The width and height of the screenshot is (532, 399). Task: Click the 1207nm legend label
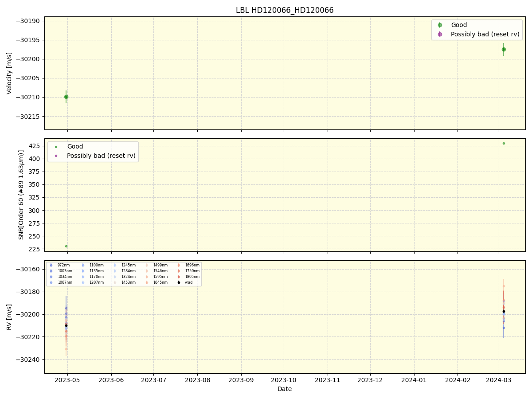pos(97,282)
